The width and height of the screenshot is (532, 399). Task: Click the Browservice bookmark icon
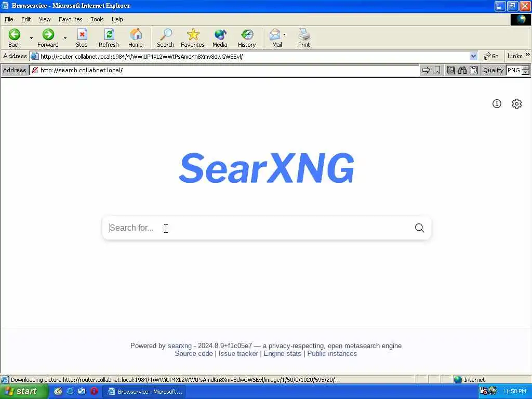437,70
